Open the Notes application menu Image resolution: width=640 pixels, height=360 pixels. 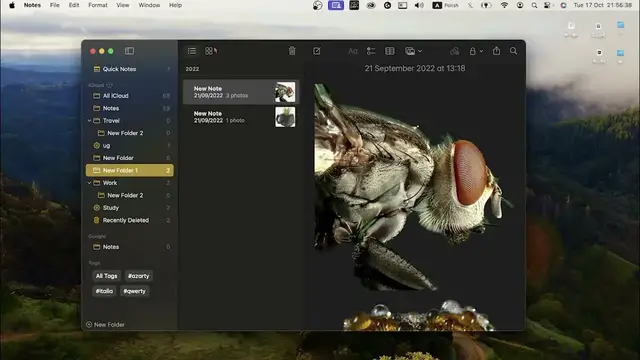(32, 5)
